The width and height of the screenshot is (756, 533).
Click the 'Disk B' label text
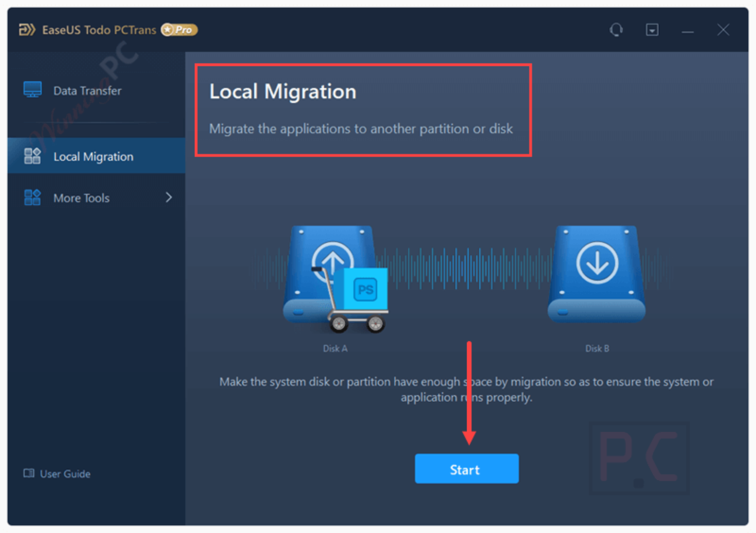[x=597, y=348]
